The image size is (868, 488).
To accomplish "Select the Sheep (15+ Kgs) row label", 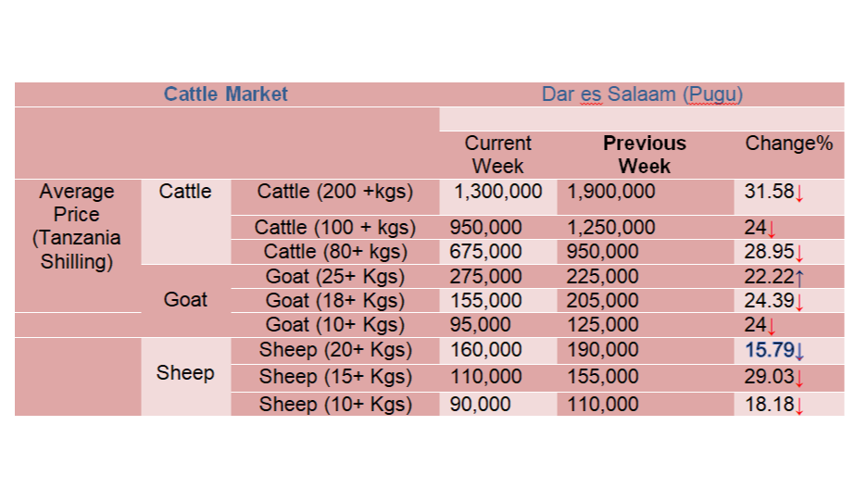I will 335,377.
